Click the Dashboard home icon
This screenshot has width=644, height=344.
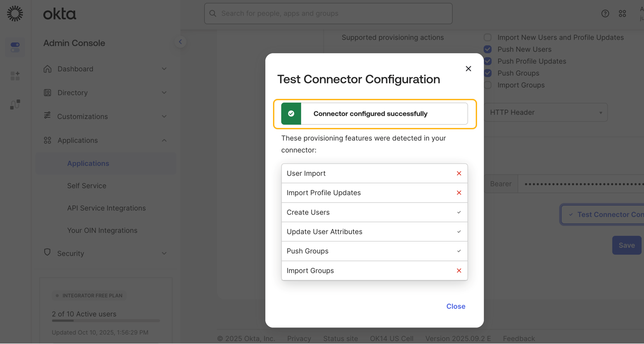click(47, 69)
